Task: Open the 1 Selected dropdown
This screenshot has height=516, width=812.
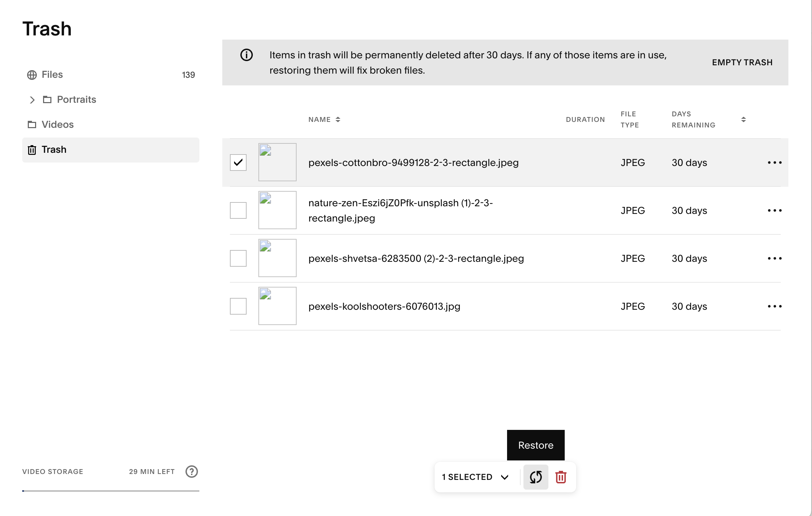Action: 475,477
